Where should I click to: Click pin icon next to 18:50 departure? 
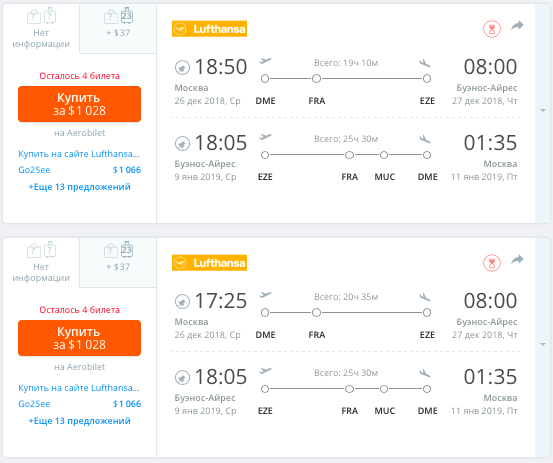point(182,67)
